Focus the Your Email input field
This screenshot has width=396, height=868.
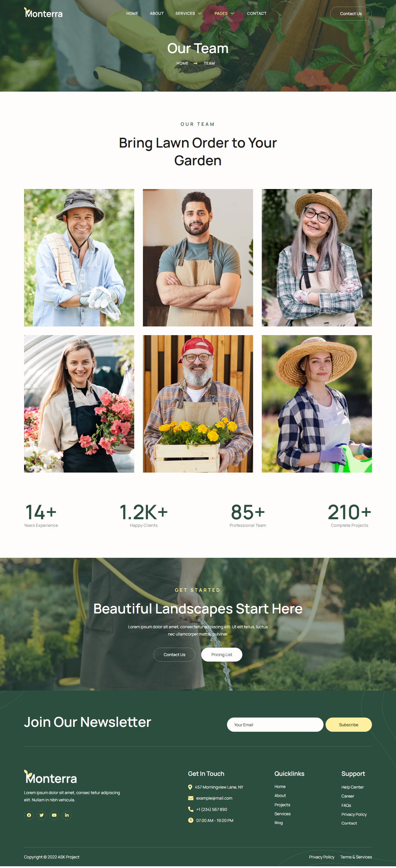click(275, 724)
